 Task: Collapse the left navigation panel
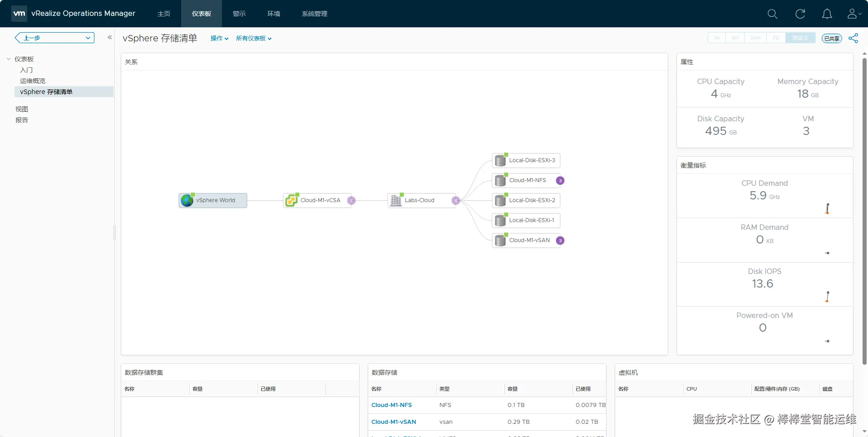tap(109, 37)
